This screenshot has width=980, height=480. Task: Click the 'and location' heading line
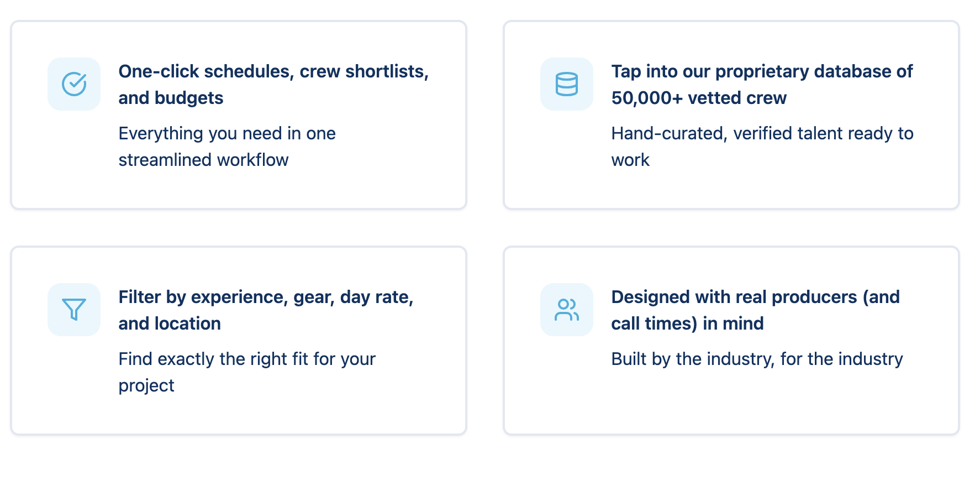[170, 324]
